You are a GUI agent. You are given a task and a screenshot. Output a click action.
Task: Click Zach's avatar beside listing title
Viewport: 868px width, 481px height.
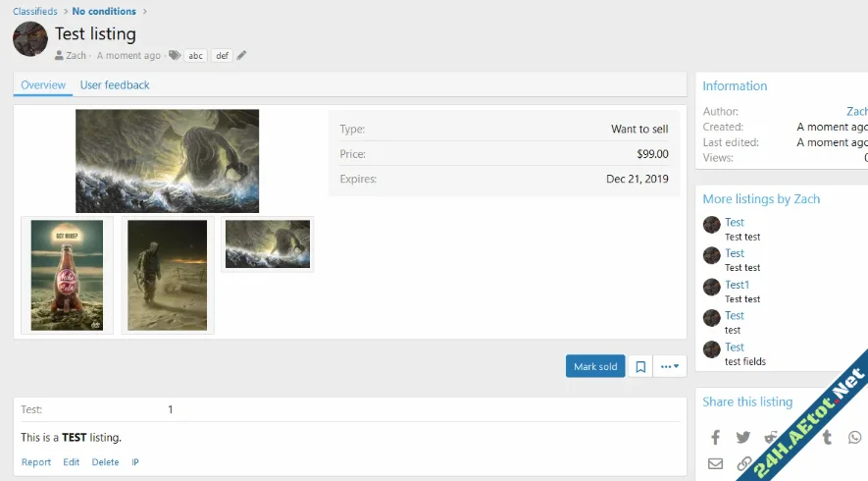(x=30, y=39)
